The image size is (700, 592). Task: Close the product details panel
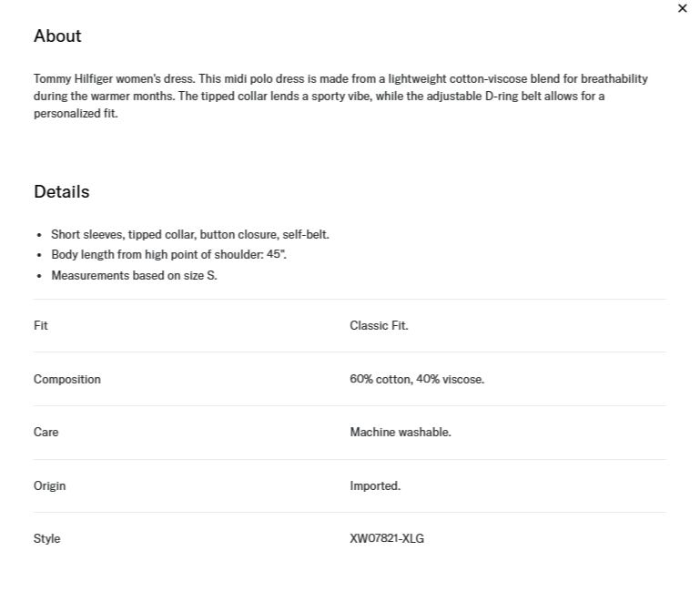point(682,8)
